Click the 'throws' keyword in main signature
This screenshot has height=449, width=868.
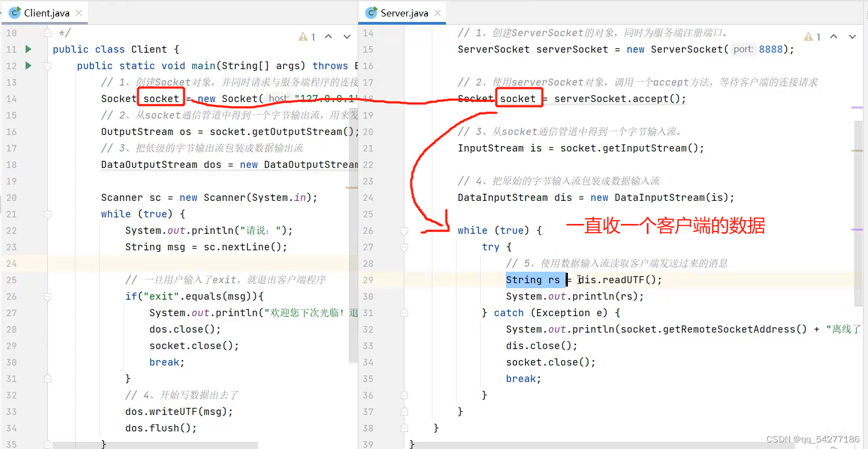[330, 66]
